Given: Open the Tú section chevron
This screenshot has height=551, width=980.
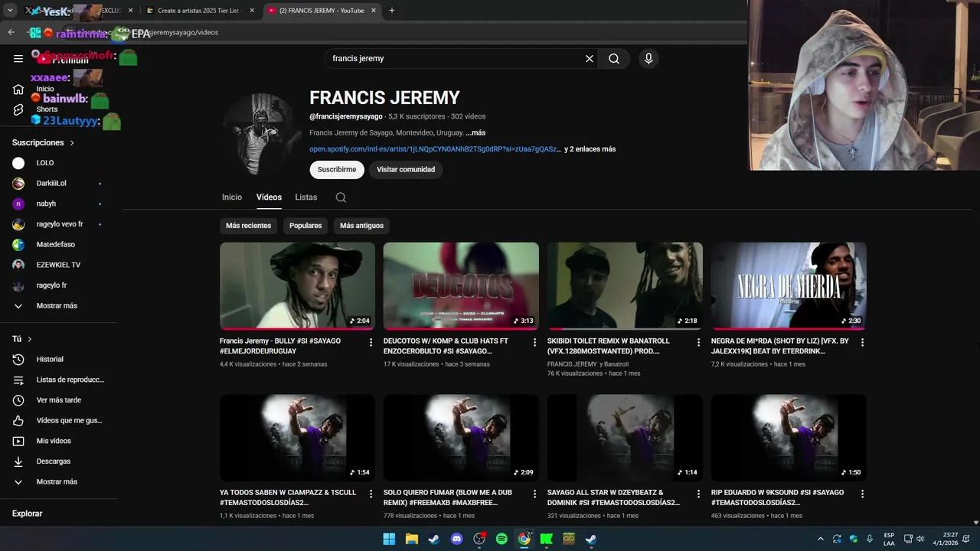Looking at the screenshot, I should click(x=30, y=339).
